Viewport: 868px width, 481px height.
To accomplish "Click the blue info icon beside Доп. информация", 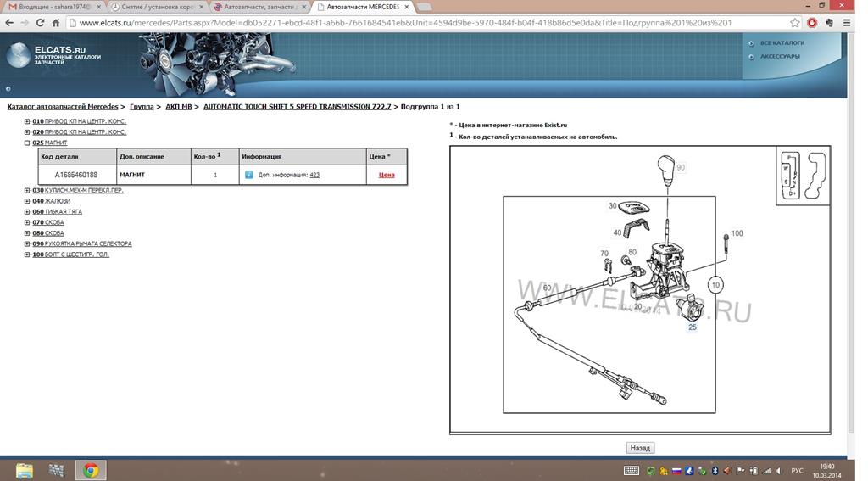I will [249, 175].
